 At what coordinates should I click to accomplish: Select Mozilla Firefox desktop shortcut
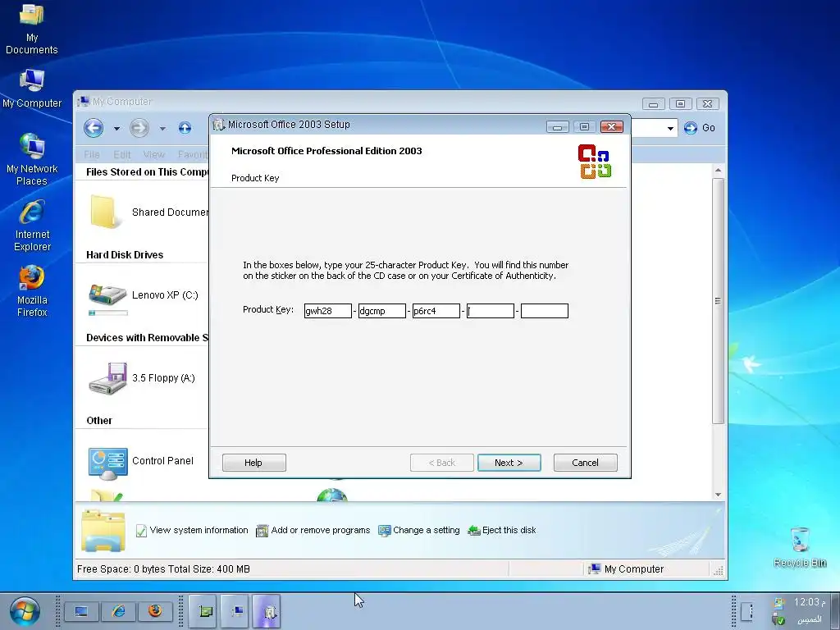tap(32, 291)
